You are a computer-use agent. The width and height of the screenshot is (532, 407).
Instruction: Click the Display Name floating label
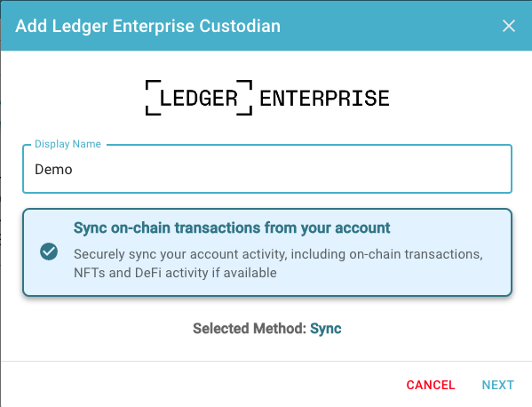click(x=67, y=144)
